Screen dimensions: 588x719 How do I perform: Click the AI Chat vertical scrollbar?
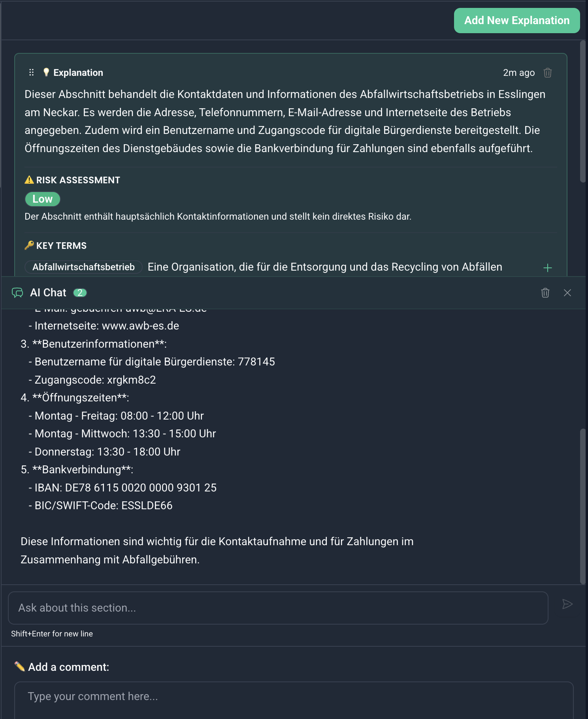pyautogui.click(x=582, y=506)
